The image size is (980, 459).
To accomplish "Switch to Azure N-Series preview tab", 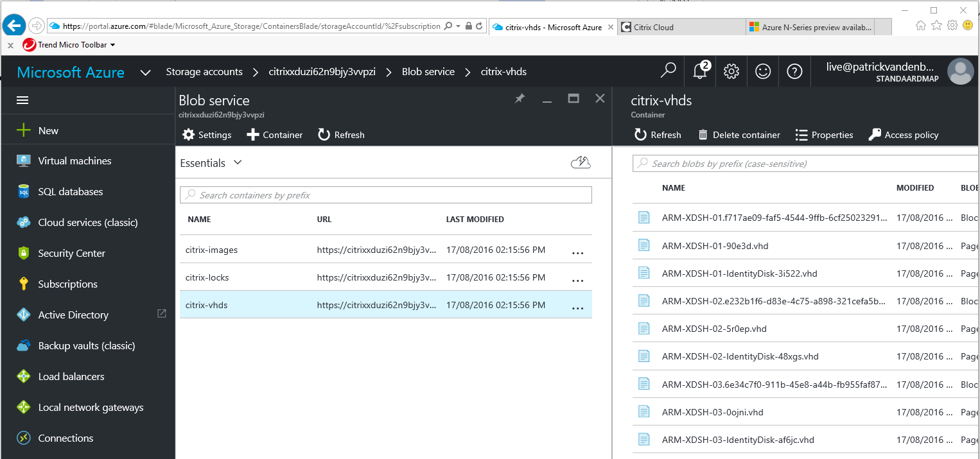I will (810, 27).
